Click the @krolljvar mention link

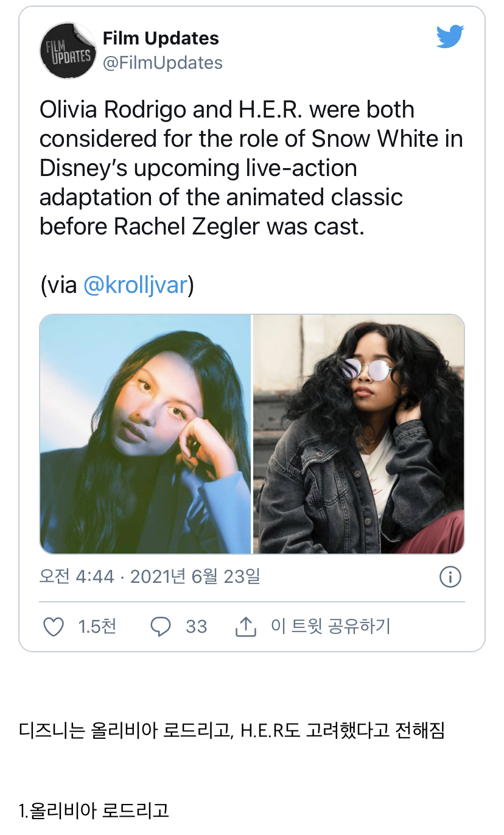click(135, 284)
